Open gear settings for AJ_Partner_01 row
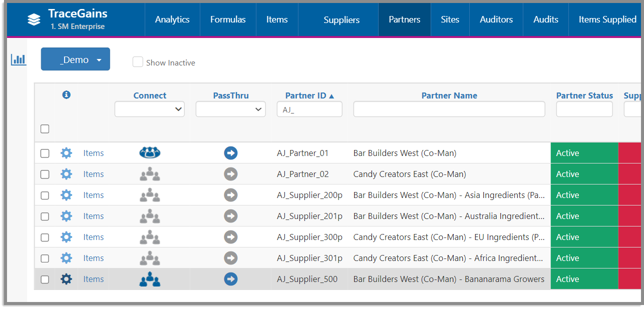644x309 pixels. tap(66, 153)
